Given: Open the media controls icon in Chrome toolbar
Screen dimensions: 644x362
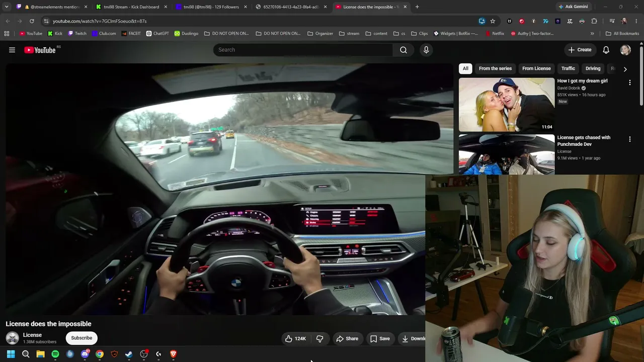Looking at the screenshot, I should (x=612, y=21).
